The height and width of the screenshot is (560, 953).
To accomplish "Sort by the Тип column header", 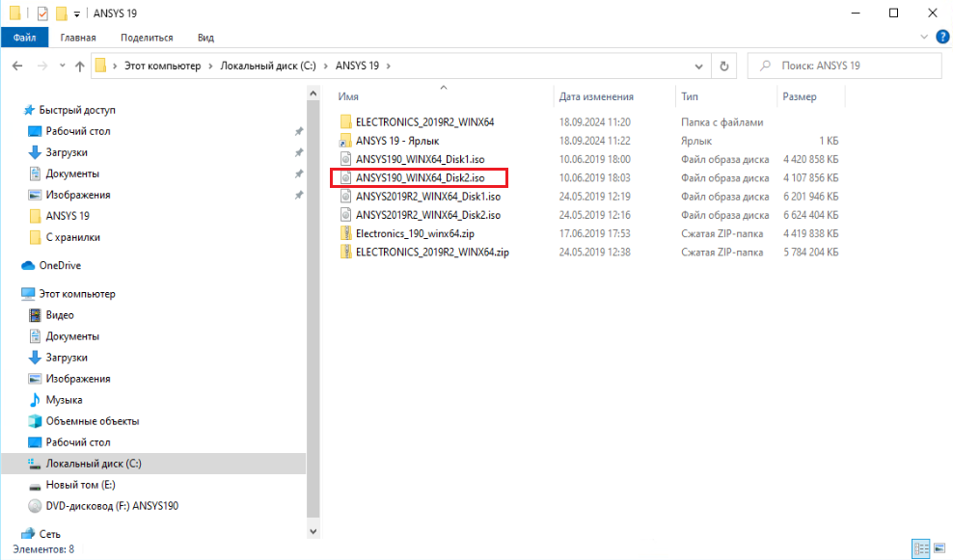I will tap(690, 96).
